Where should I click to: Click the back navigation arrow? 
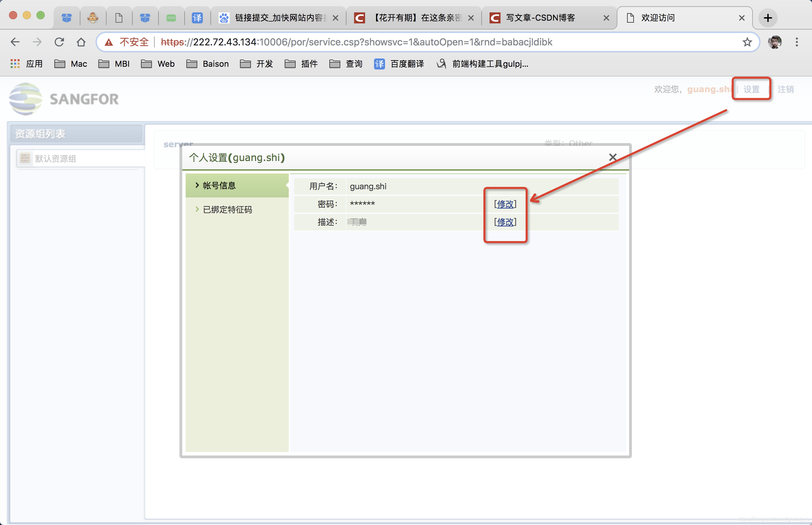point(15,42)
